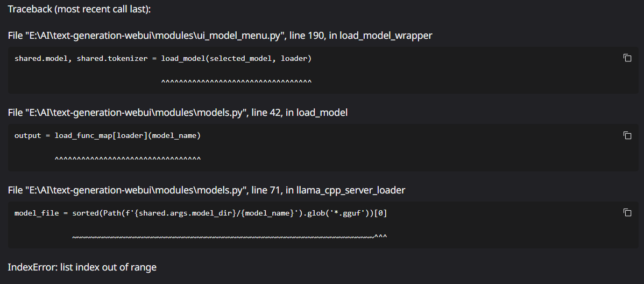Click the models.py line 71 llama_cpp_server_loader reference

pyautogui.click(x=207, y=190)
